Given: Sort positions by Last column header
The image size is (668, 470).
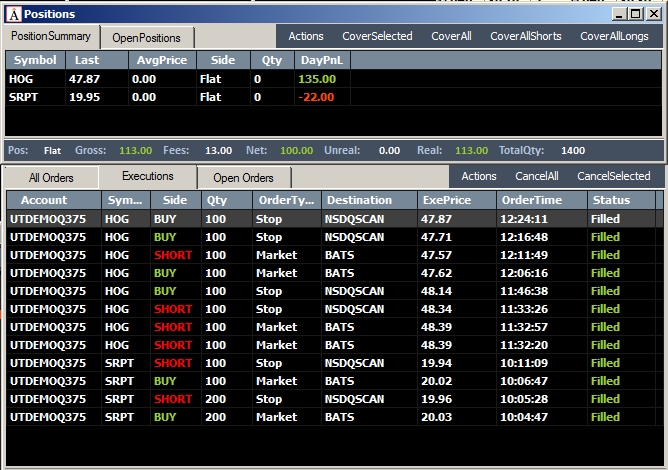Looking at the screenshot, I should coord(97,60).
